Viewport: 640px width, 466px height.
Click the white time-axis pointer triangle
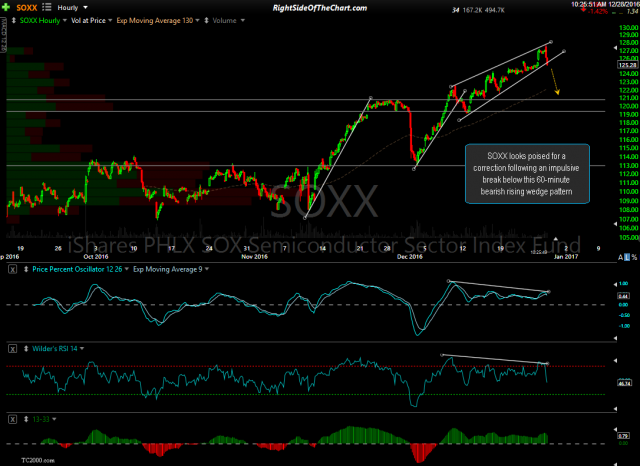click(x=556, y=239)
